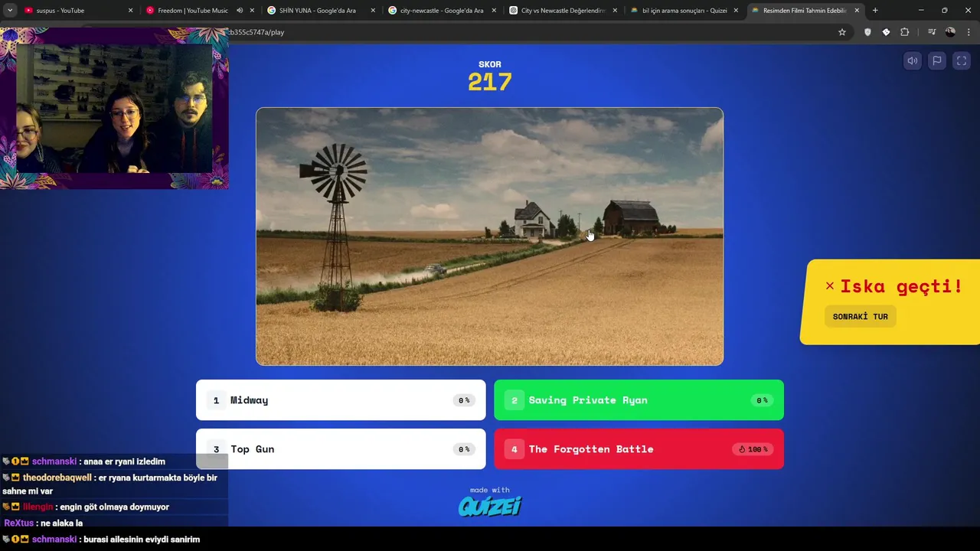Image resolution: width=980 pixels, height=551 pixels.
Task: Click the Iska geçti! message text
Action: point(901,286)
